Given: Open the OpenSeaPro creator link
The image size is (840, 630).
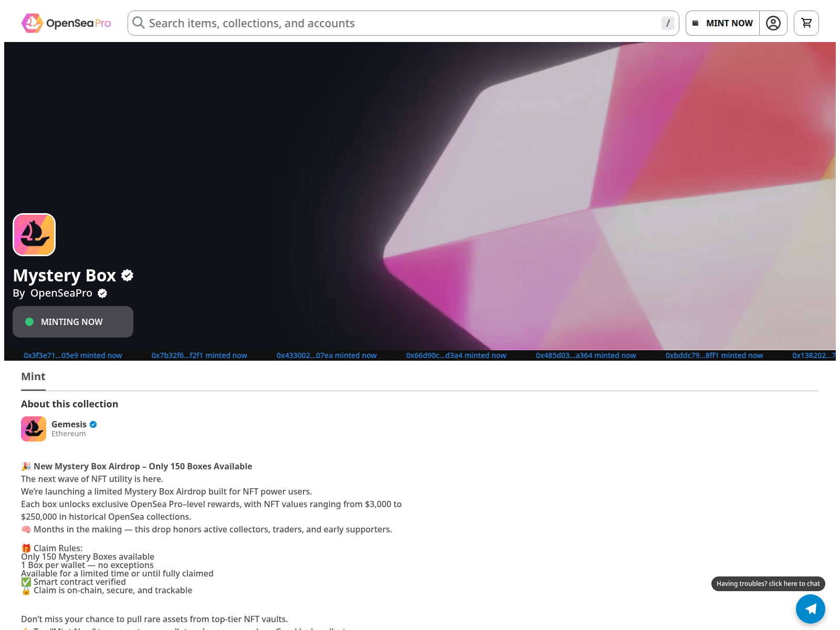Looking at the screenshot, I should [61, 293].
